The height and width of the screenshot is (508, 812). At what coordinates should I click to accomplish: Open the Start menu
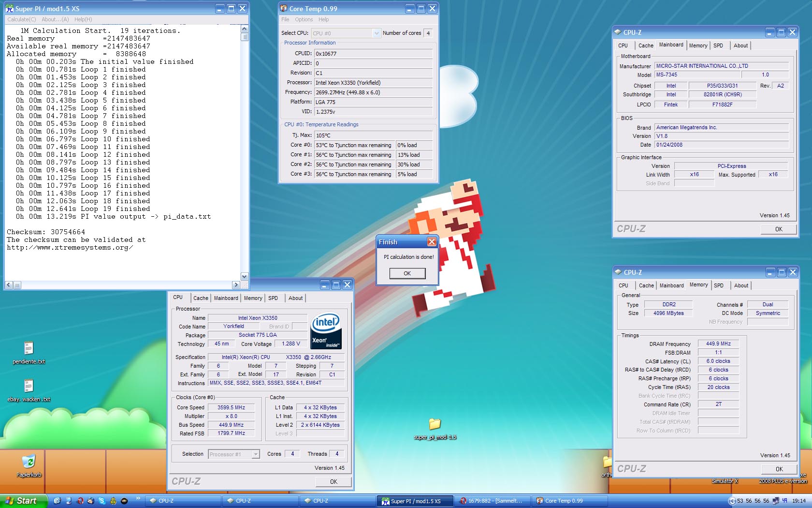point(24,501)
